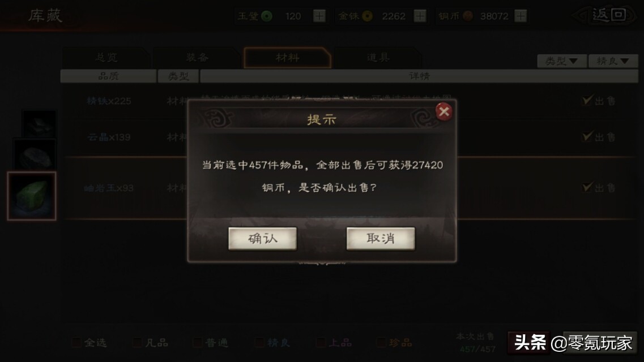Select the 云晶 stone item icon
The width and height of the screenshot is (644, 362).
pyautogui.click(x=35, y=155)
